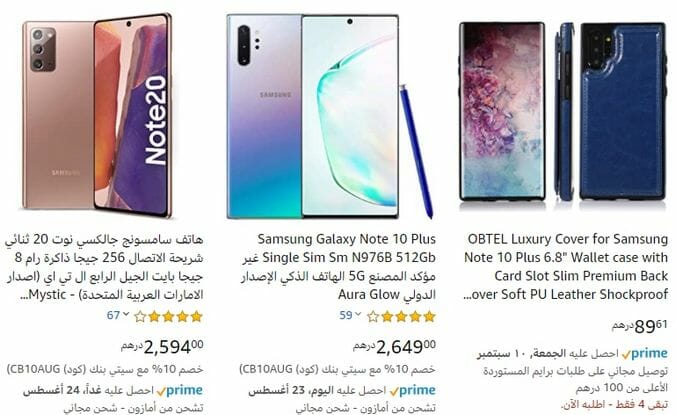Click the Note 20 star rating

(169, 317)
